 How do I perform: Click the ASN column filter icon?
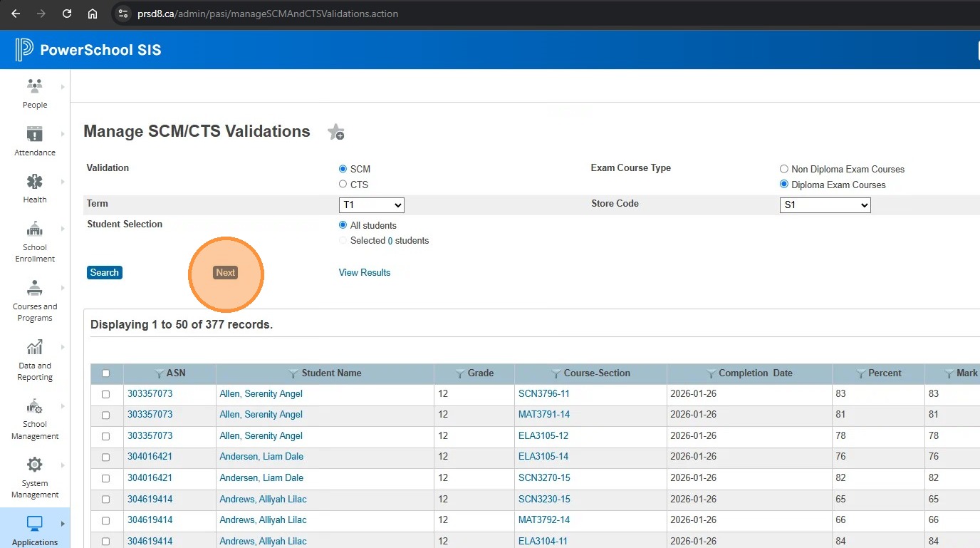(x=160, y=373)
